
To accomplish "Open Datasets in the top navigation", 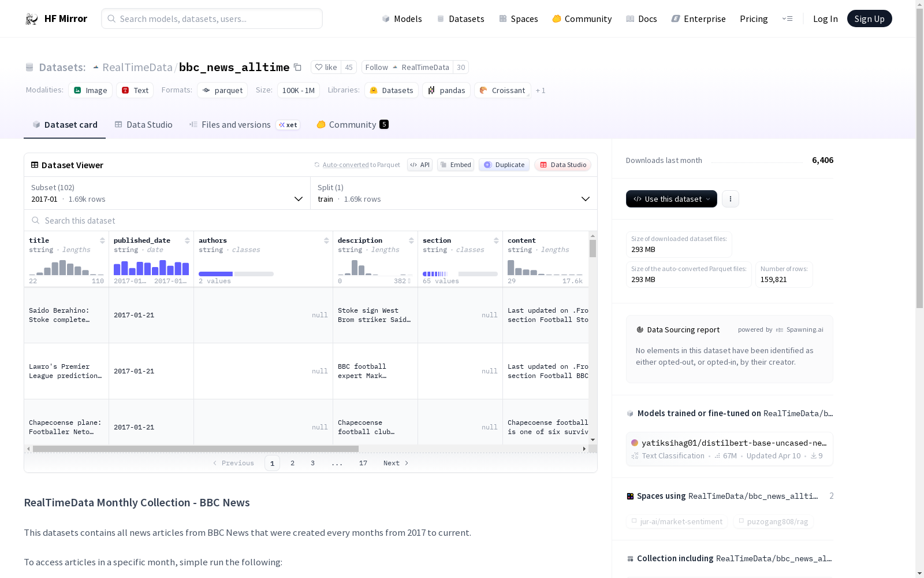I will pyautogui.click(x=460, y=18).
